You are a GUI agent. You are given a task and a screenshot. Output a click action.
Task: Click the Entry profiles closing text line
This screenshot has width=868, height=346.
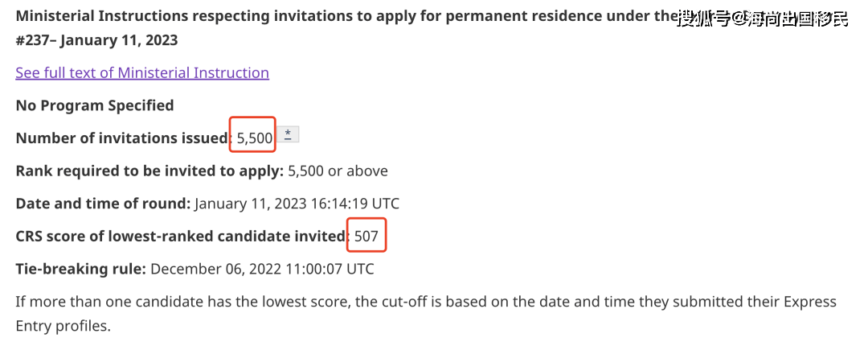(x=63, y=326)
